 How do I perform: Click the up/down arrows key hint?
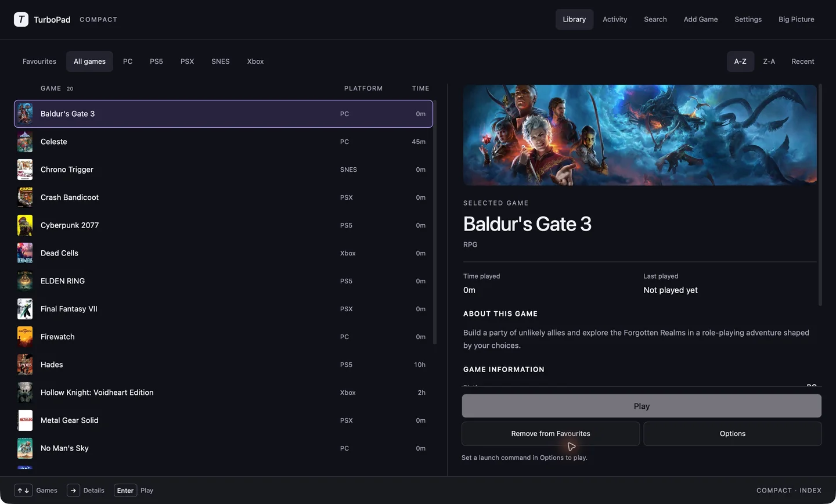[x=23, y=491]
